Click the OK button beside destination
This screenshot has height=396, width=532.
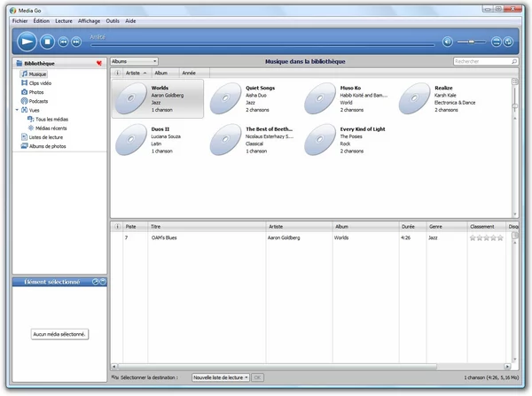257,377
